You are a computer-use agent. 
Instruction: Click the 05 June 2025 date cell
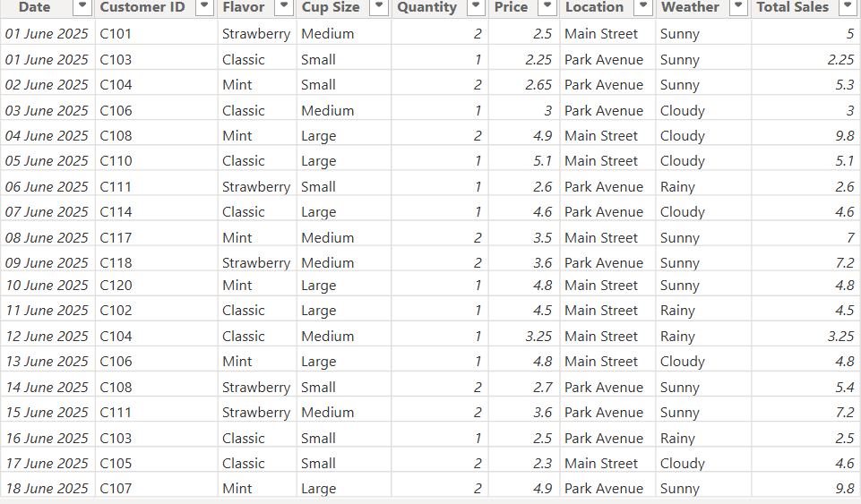47,161
